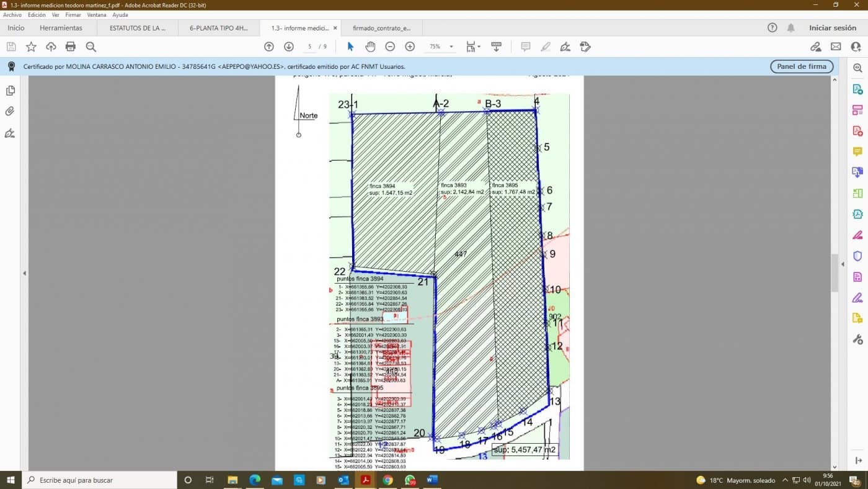Click Iniciar sesión link

click(832, 28)
